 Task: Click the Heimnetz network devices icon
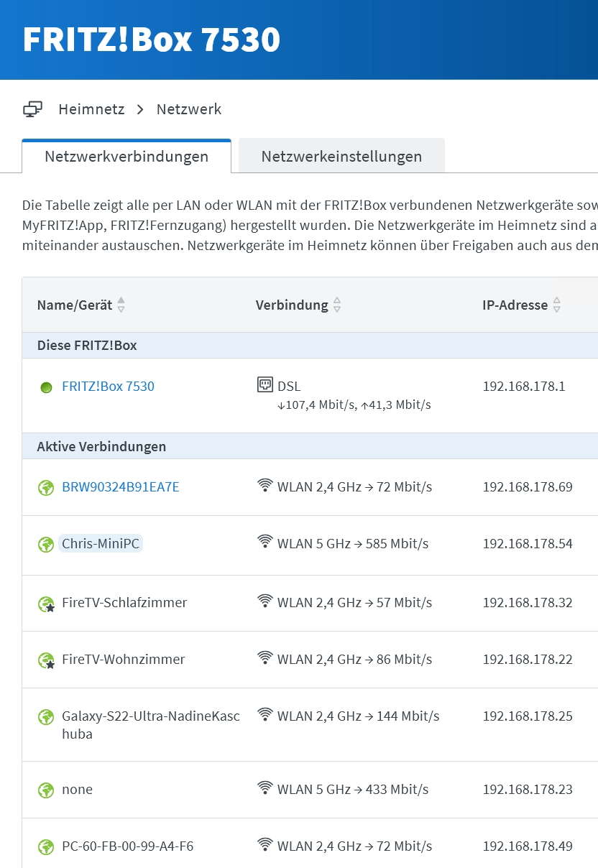[x=33, y=109]
